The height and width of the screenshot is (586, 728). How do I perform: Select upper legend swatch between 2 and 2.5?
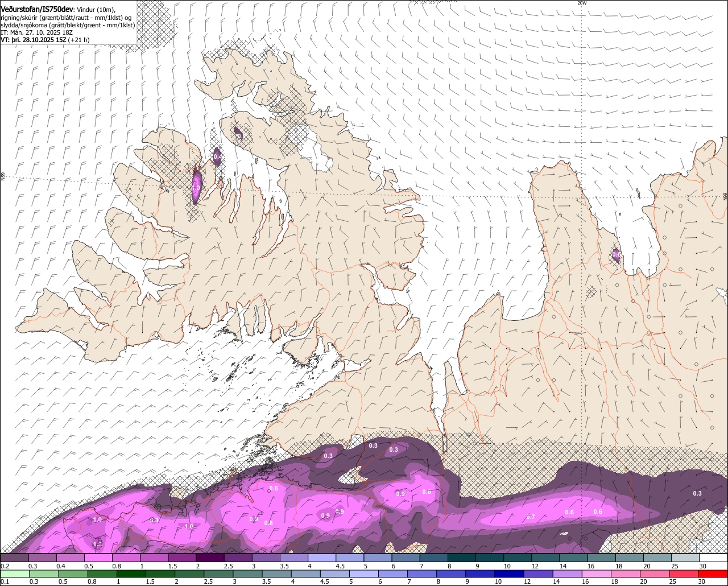tap(210, 558)
